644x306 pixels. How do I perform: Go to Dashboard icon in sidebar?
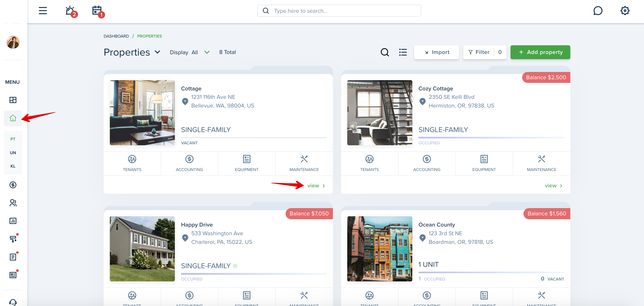(13, 100)
